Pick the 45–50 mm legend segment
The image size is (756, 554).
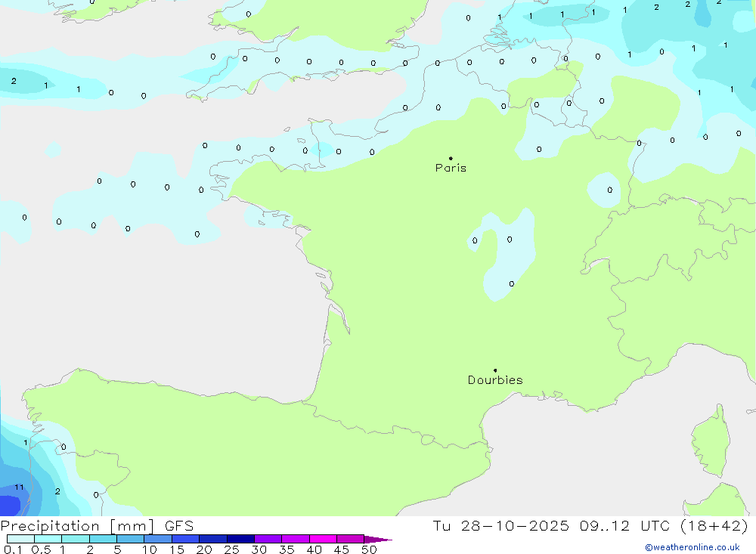pos(351,539)
